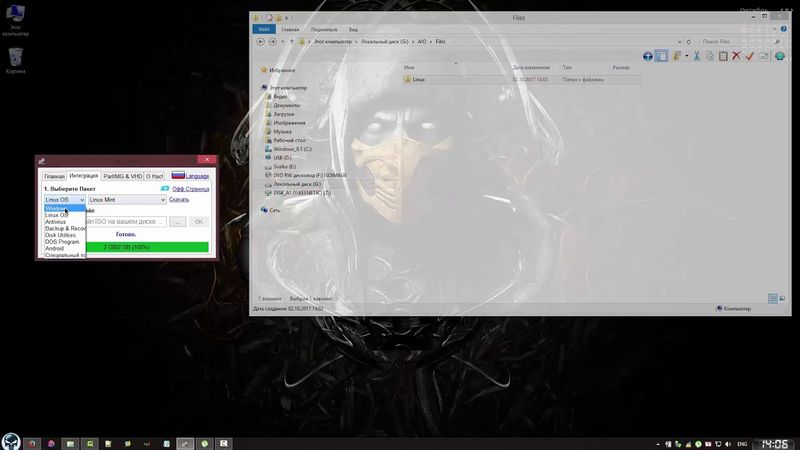Image resolution: width=800 pixels, height=450 pixels.
Task: Select Windows in the open package list
Action: (x=56, y=208)
